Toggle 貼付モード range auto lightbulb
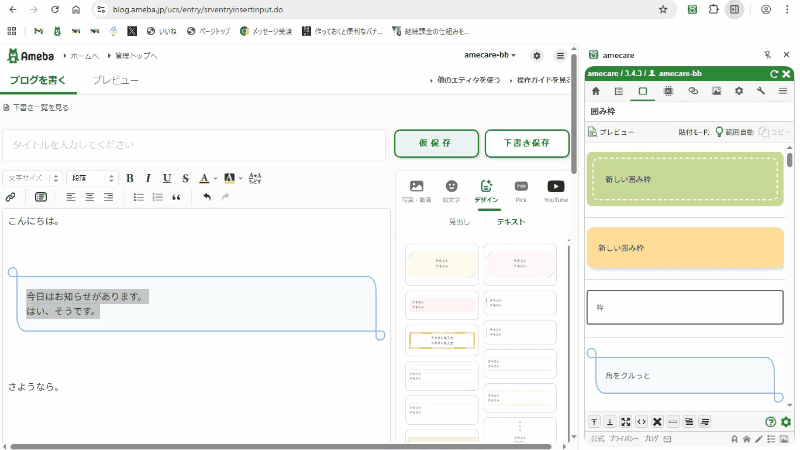This screenshot has width=800, height=450. coord(718,131)
